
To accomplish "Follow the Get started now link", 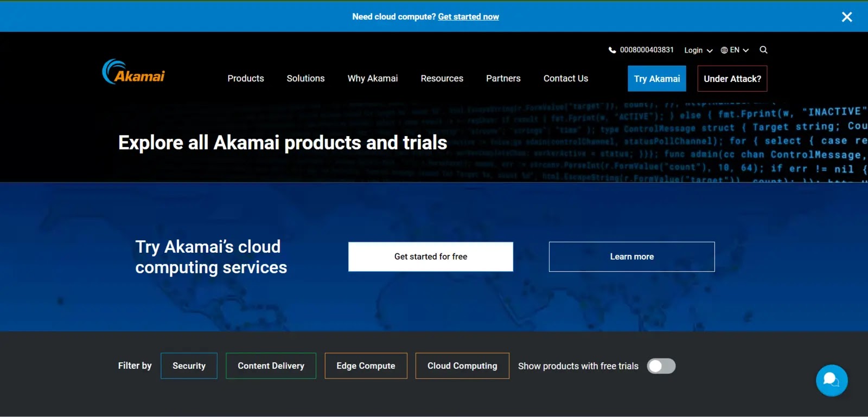I will [x=469, y=17].
